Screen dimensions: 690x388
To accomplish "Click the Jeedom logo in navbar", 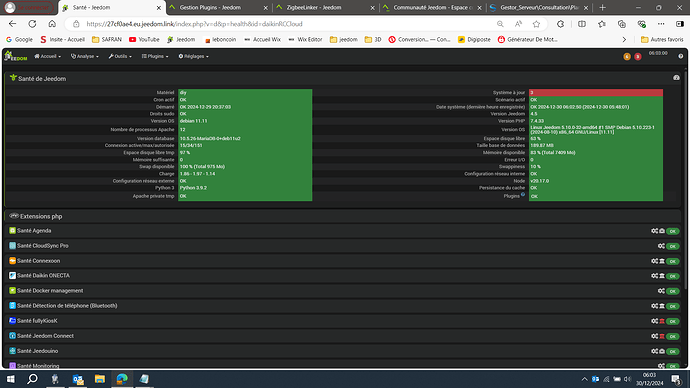I will point(15,56).
